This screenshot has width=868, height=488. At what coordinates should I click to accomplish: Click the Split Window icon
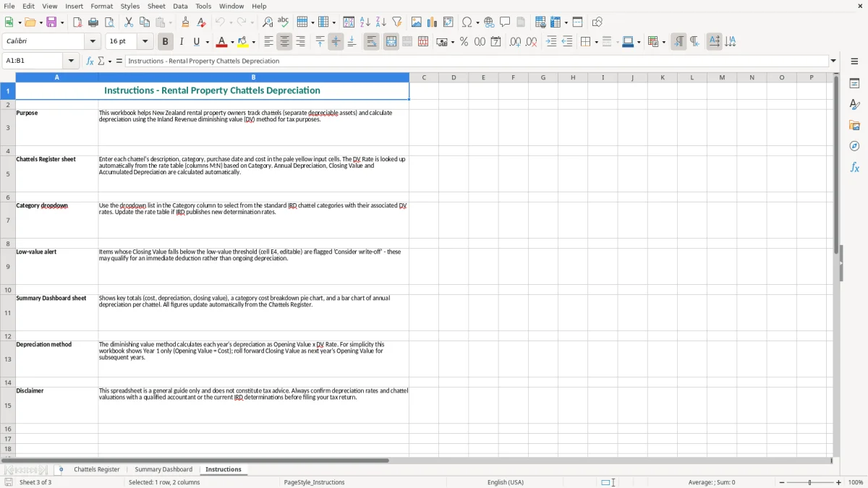pyautogui.click(x=577, y=22)
